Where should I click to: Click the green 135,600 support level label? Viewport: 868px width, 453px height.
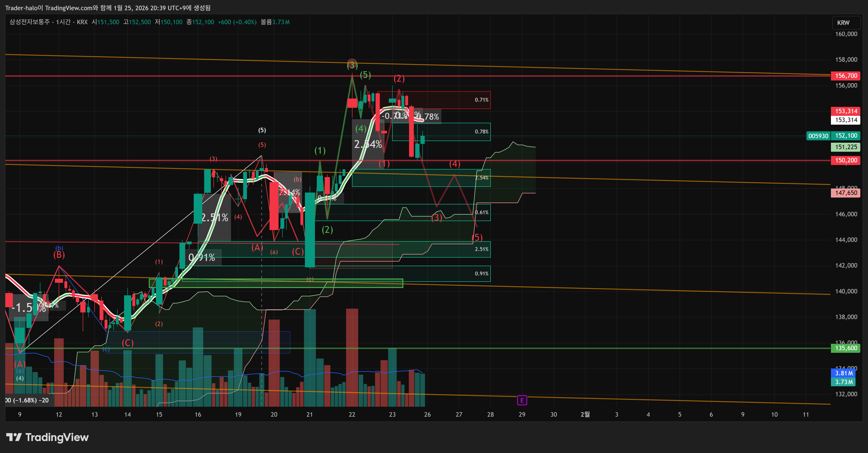[x=846, y=348]
